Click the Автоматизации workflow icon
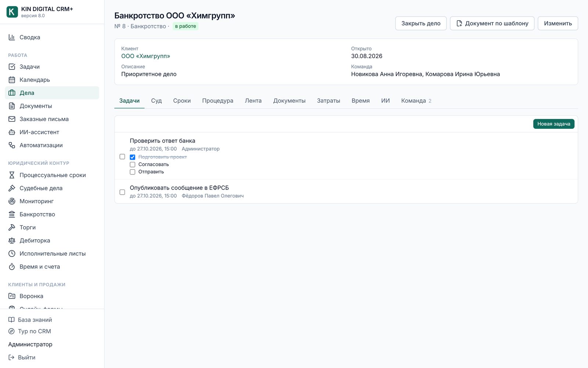 12,145
